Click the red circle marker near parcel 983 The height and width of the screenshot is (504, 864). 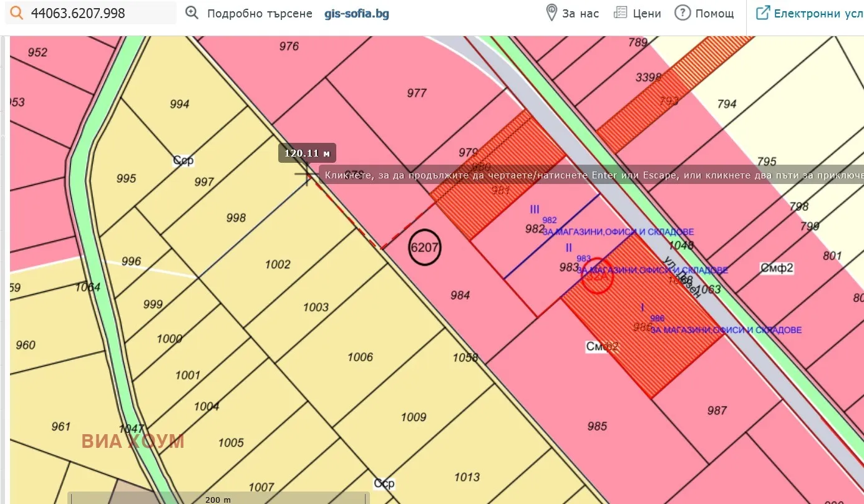(597, 276)
